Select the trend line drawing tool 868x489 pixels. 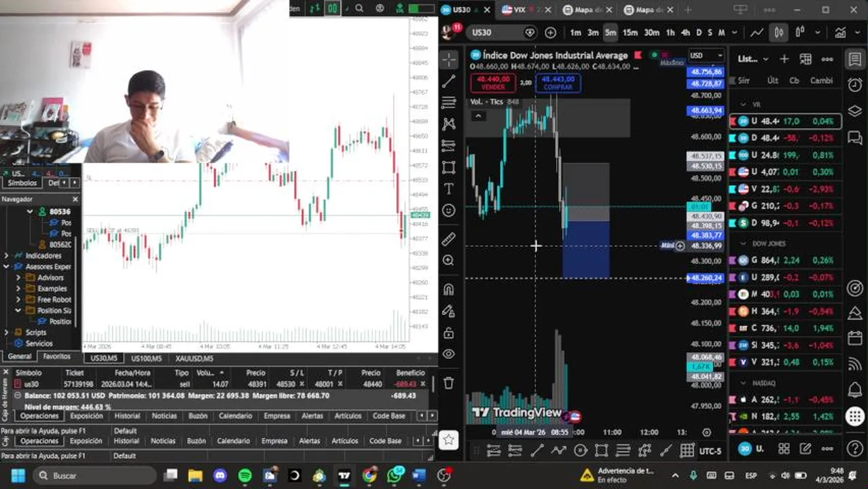click(x=449, y=81)
